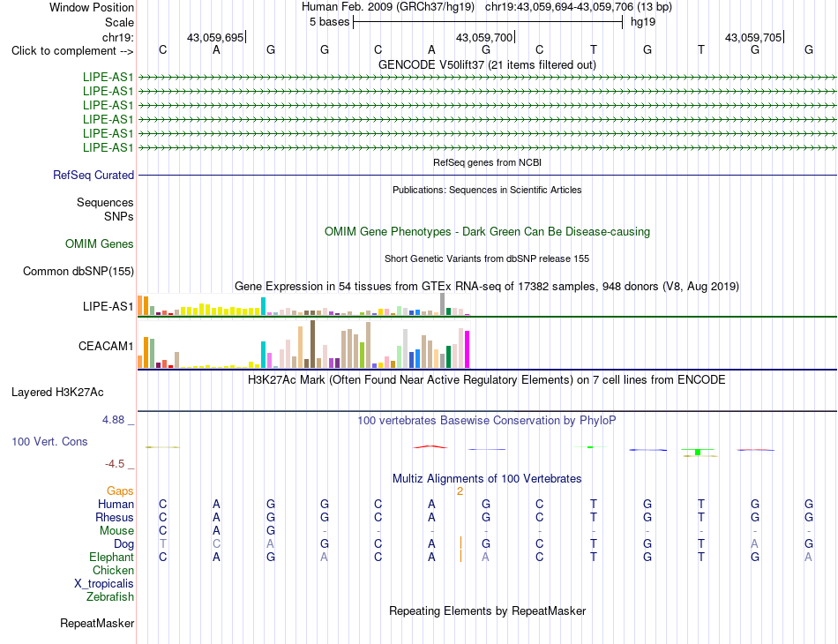Open the RefSeq Curated track label

pyautogui.click(x=94, y=175)
